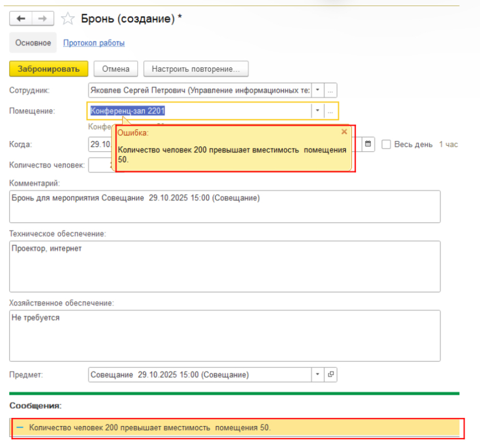Expand the Предмет dropdown list
This screenshot has height=448, width=480.
[x=318, y=375]
